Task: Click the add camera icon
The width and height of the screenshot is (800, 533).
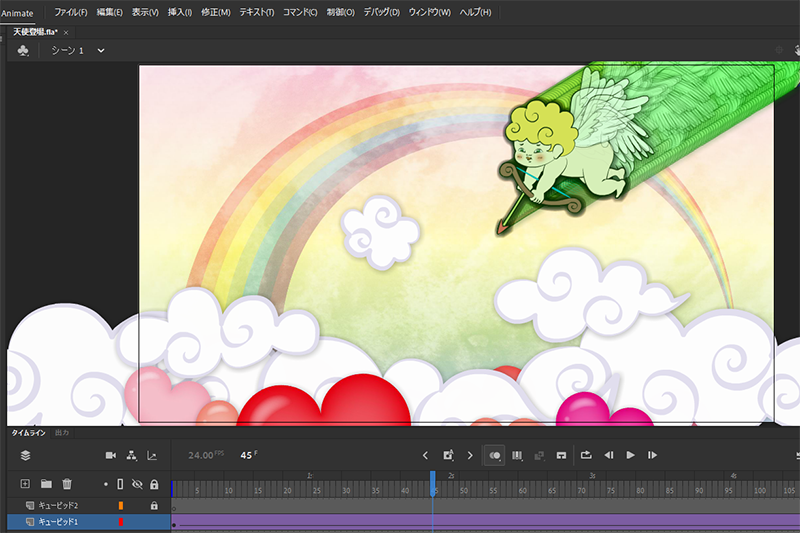Action: pyautogui.click(x=111, y=455)
